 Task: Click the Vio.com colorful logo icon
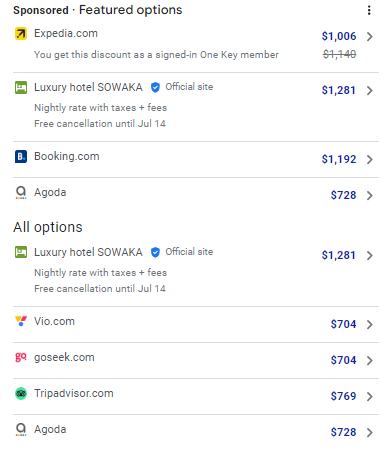click(x=21, y=321)
